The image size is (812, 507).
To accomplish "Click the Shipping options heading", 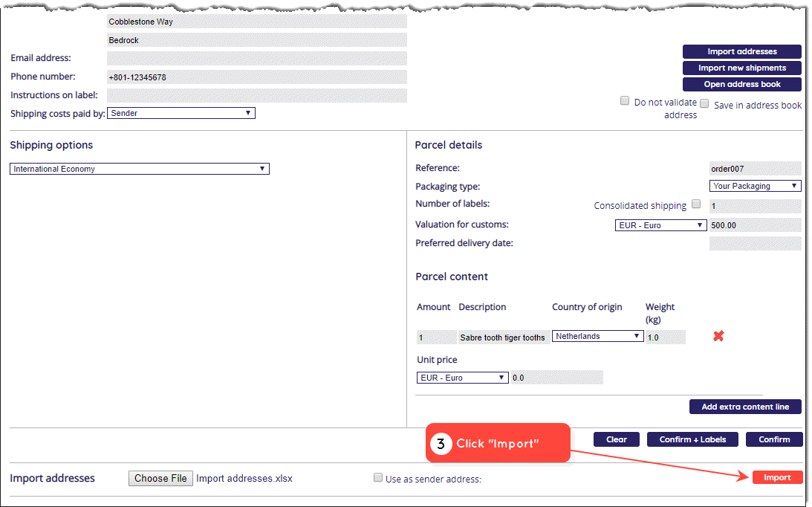I will coord(51,145).
